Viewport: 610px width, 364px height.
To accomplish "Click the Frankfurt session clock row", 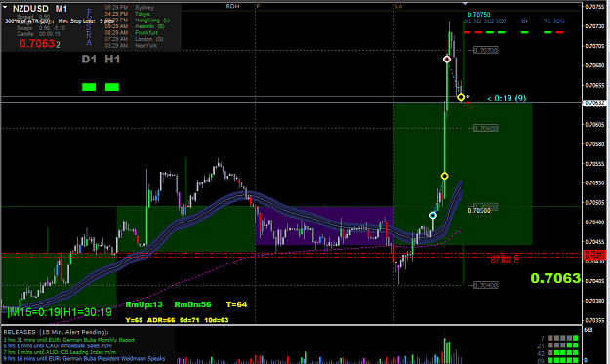I will [131, 32].
